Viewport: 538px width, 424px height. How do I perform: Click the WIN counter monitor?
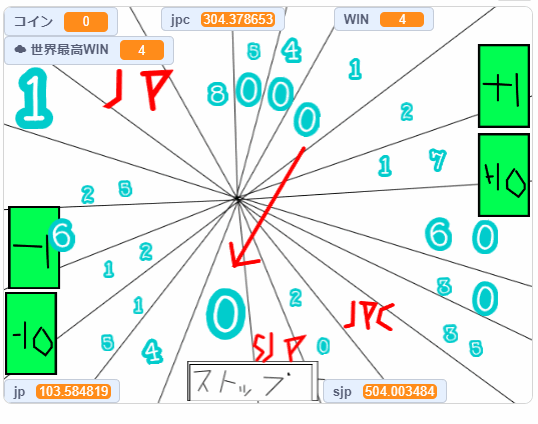point(384,19)
